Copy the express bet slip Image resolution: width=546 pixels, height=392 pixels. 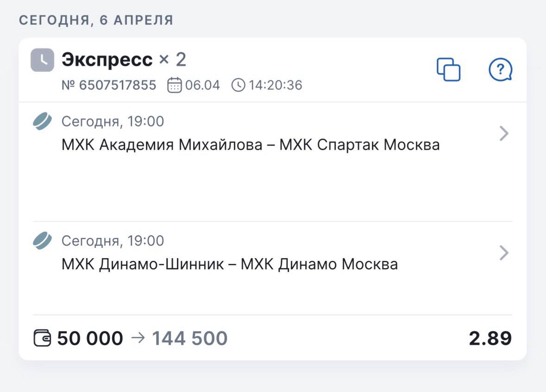click(448, 70)
